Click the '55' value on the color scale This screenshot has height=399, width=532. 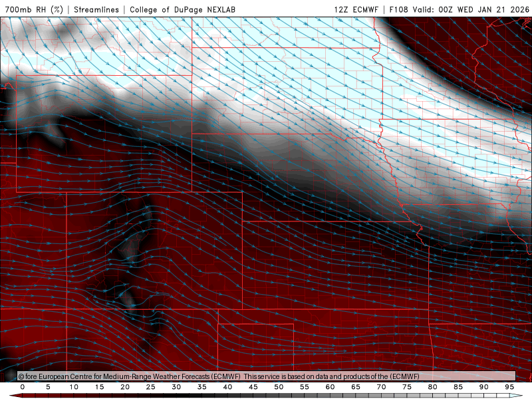coord(305,387)
